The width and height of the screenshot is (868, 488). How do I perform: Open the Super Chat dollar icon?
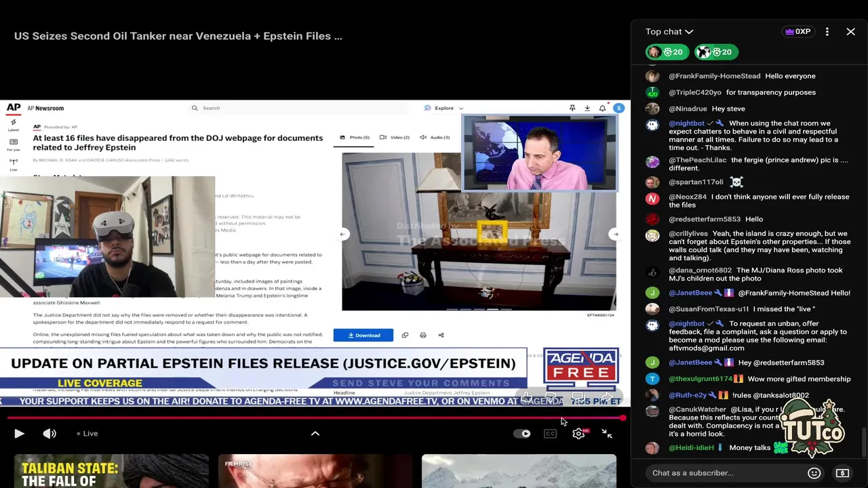point(843,473)
